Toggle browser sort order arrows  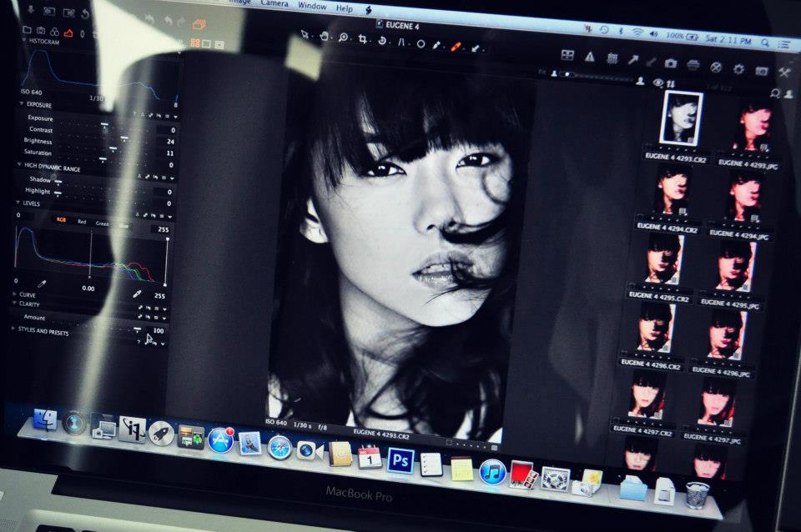coord(670,83)
